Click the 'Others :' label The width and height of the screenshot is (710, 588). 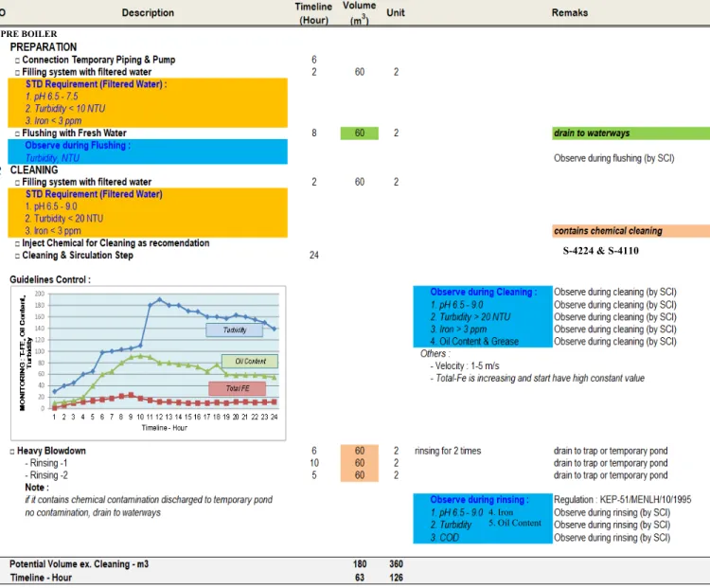[435, 354]
